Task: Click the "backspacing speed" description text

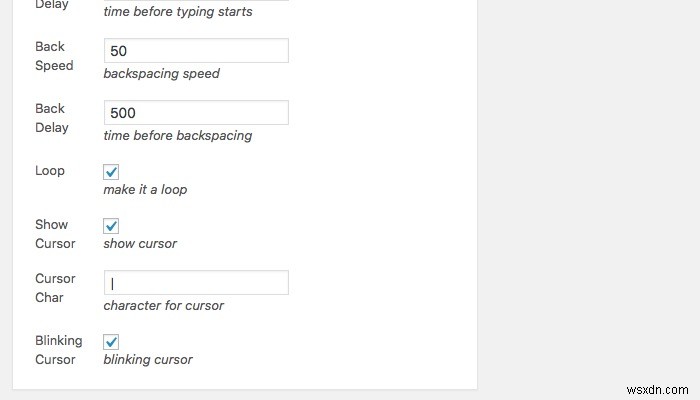Action: [161, 74]
